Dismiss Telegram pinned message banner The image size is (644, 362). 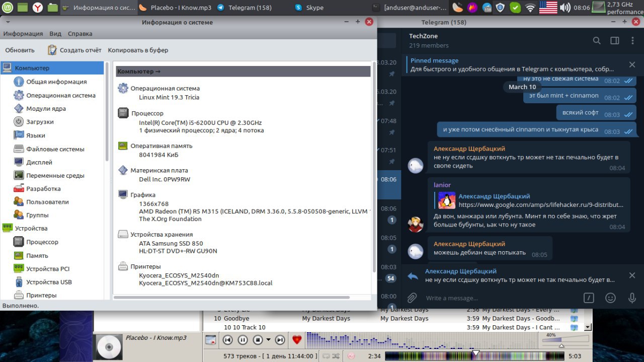[632, 64]
